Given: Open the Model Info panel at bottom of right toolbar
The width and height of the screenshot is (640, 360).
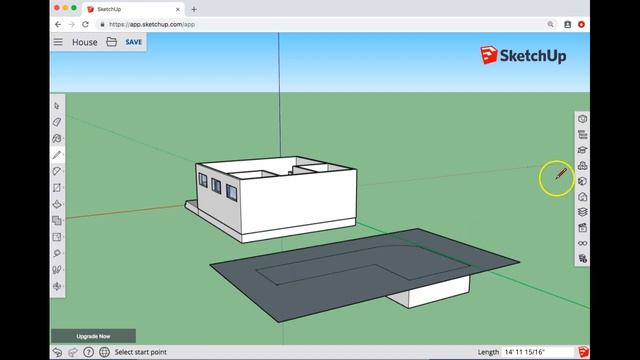Looking at the screenshot, I should (x=582, y=258).
